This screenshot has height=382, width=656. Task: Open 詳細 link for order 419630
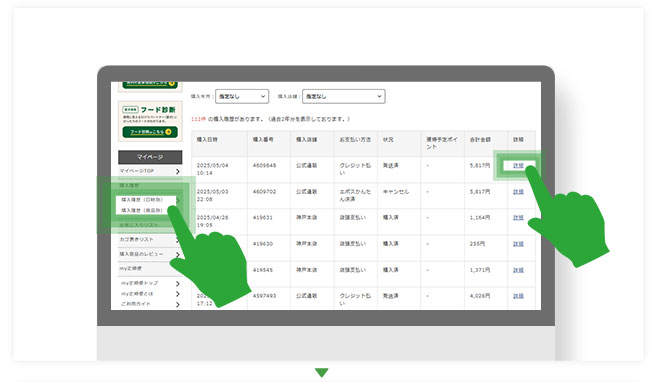coord(518,244)
